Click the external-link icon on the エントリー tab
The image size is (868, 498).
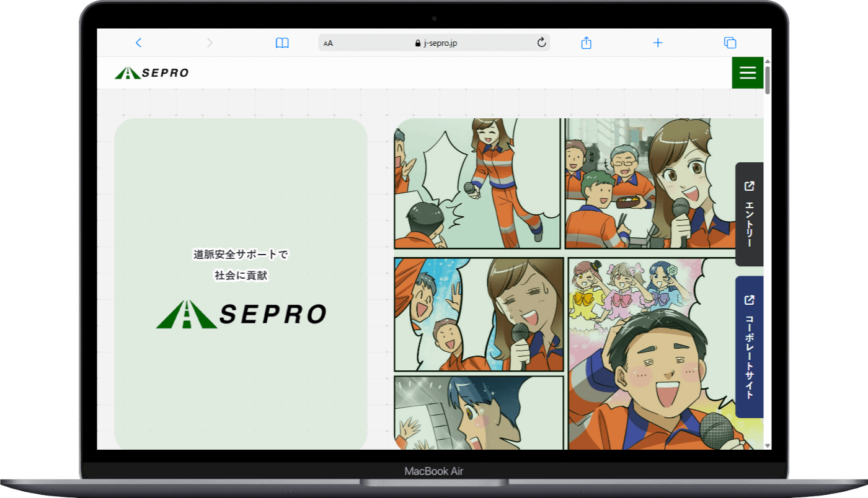[x=749, y=186]
